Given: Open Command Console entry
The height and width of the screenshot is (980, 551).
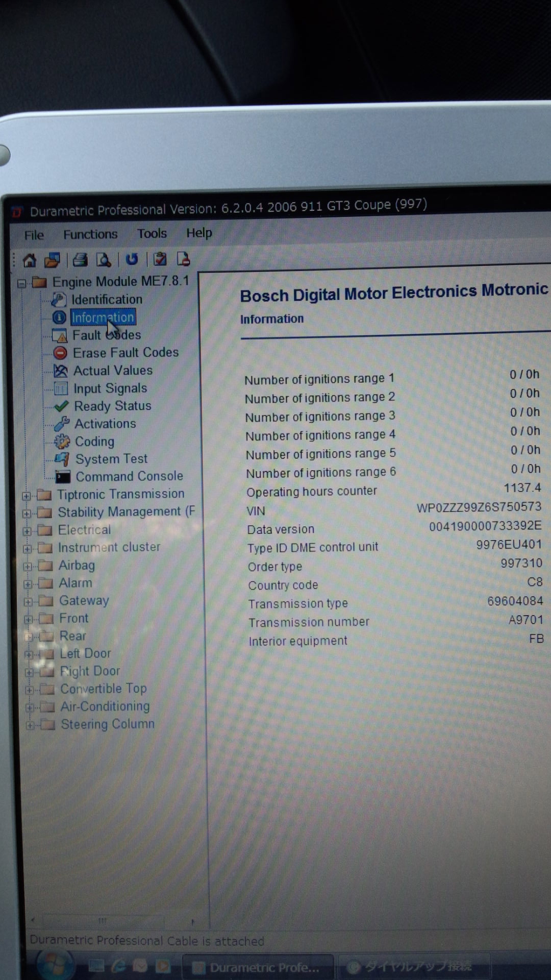Looking at the screenshot, I should point(129,476).
